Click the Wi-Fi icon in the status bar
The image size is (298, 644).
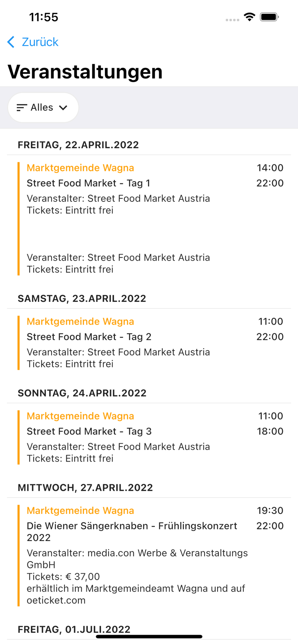click(250, 18)
